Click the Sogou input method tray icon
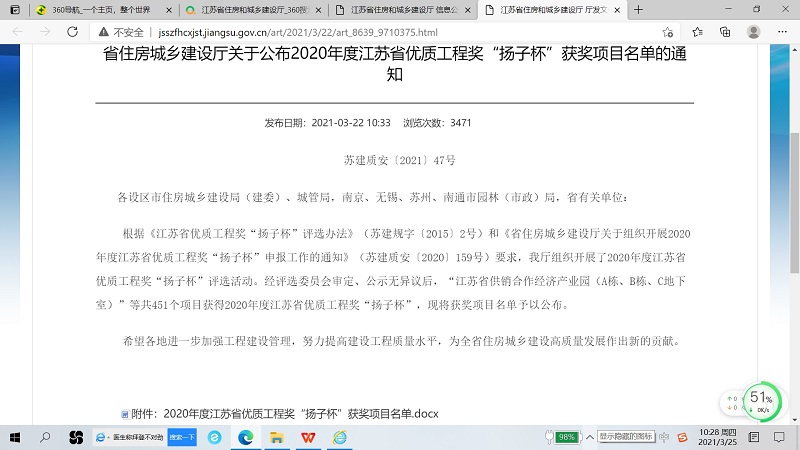The image size is (800, 450). (x=683, y=437)
